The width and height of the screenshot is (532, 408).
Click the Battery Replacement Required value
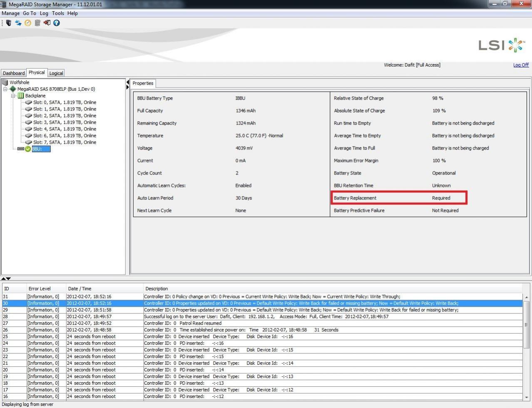(441, 198)
